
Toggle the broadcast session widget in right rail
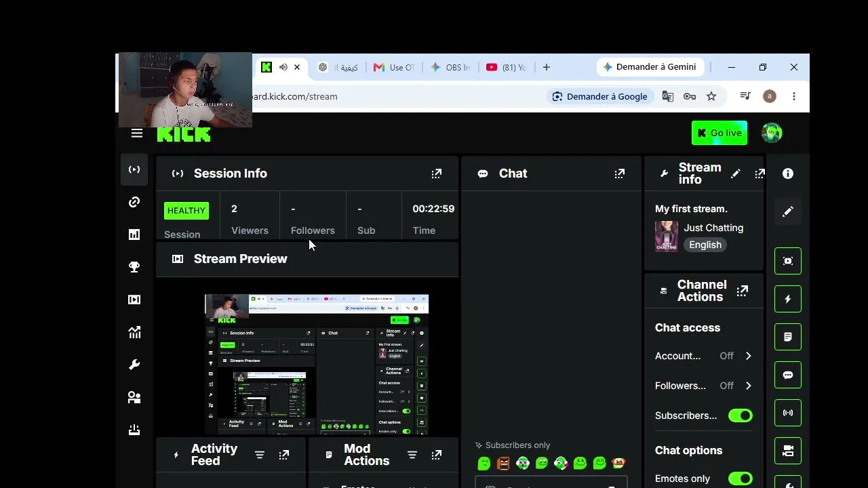[x=788, y=413]
